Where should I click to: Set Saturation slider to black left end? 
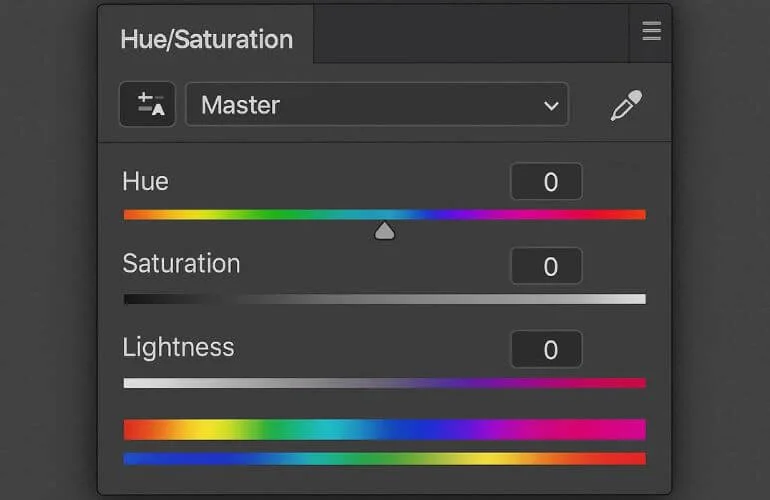click(128, 299)
